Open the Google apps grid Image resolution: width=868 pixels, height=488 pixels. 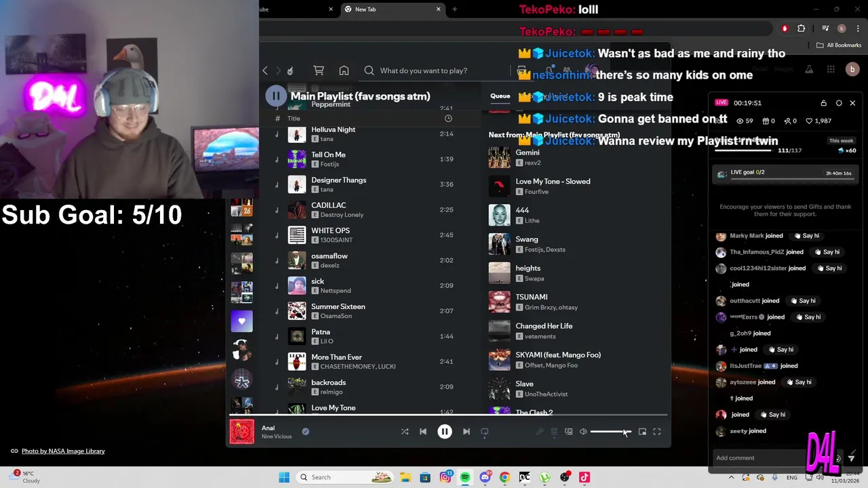831,69
